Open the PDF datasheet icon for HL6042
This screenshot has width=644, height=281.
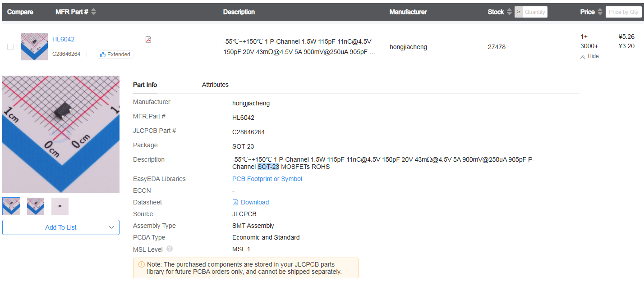pyautogui.click(x=148, y=40)
